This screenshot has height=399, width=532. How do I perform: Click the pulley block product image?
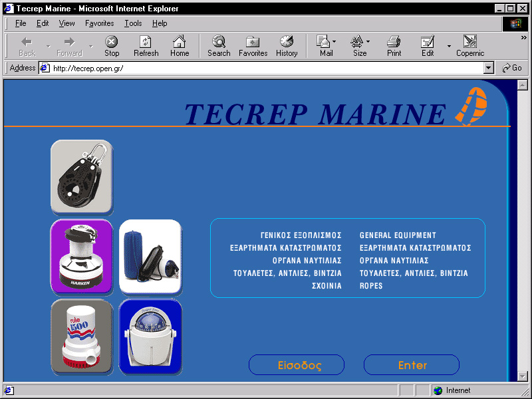pos(82,177)
